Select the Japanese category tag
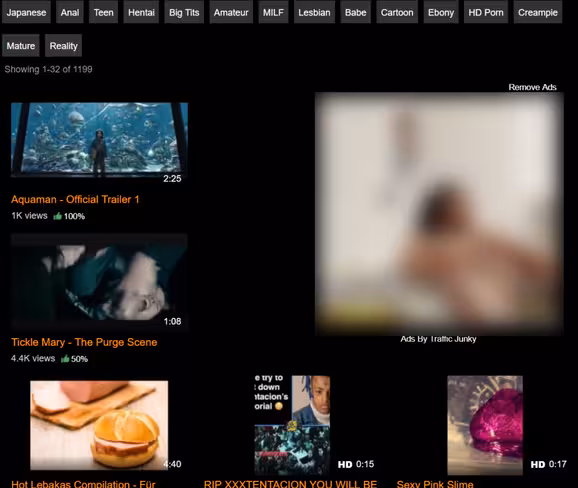This screenshot has width=578, height=488. [x=26, y=12]
